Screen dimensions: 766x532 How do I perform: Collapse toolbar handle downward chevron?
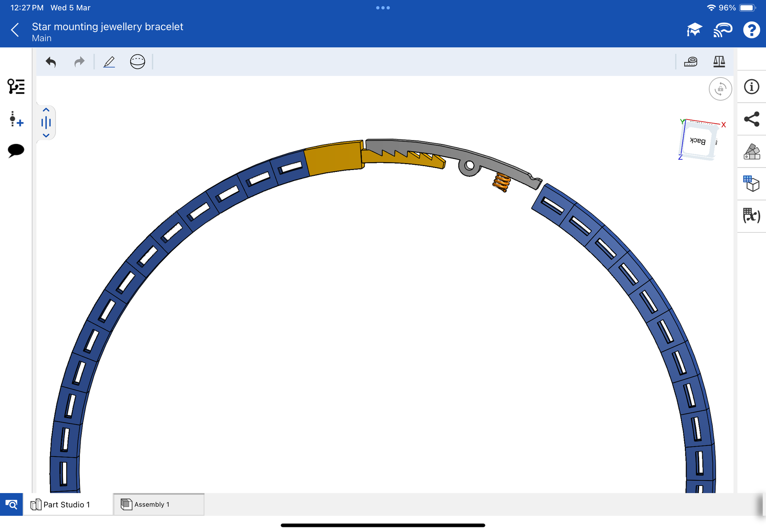[x=46, y=135]
